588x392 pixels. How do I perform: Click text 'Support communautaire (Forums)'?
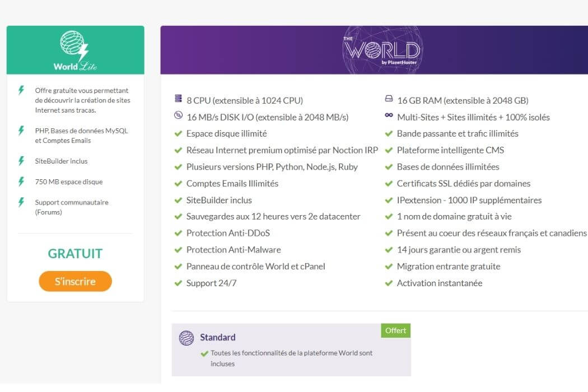(x=72, y=207)
